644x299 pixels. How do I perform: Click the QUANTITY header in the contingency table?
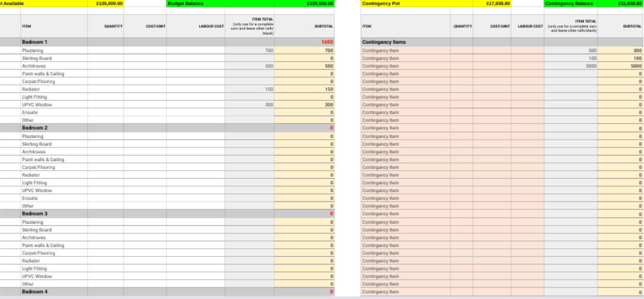tap(463, 26)
